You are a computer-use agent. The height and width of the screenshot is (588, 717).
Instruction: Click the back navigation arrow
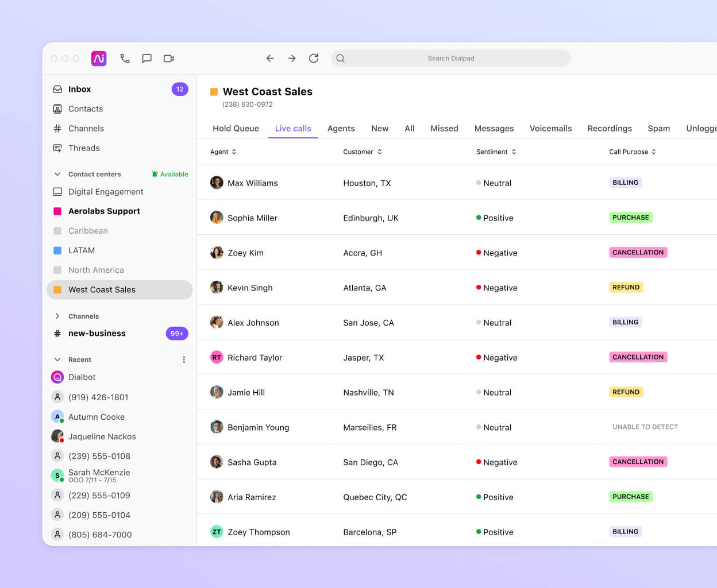point(269,58)
